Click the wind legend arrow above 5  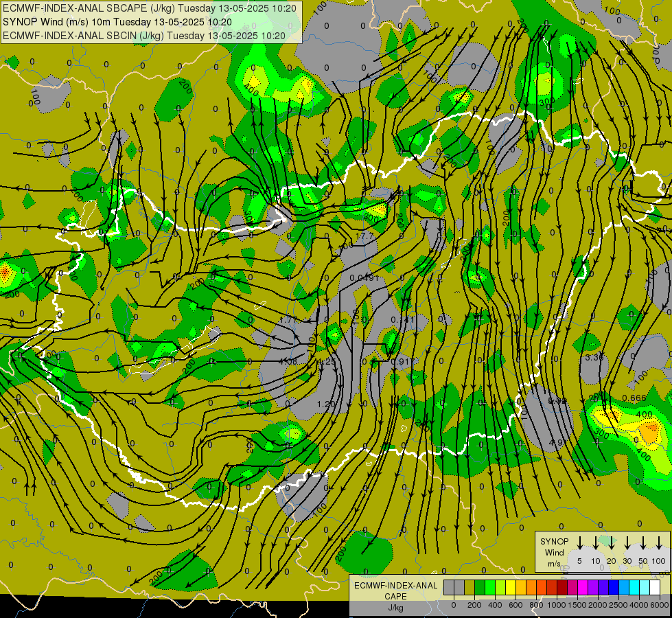580,543
